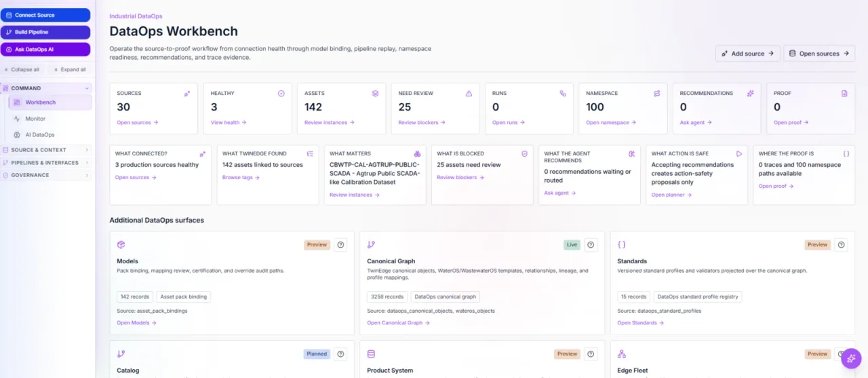Viewport: 868px width, 378px height.
Task: Click the Catalog card branch icon
Action: [x=121, y=354]
